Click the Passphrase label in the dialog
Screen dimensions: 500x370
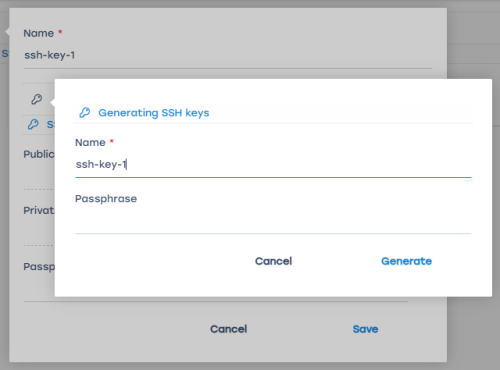[x=106, y=199]
